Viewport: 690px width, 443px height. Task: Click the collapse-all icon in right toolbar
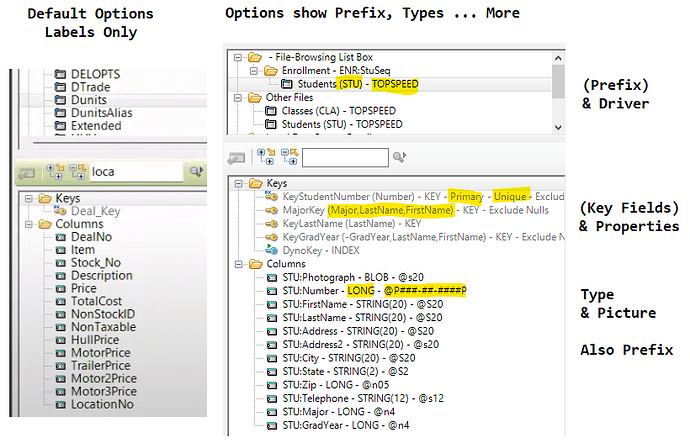[x=288, y=157]
